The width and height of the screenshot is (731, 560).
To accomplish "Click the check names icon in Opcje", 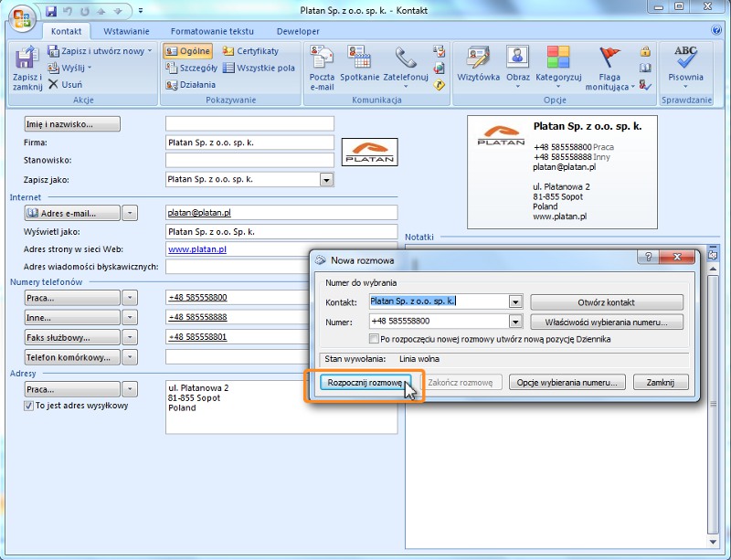I will [x=645, y=85].
